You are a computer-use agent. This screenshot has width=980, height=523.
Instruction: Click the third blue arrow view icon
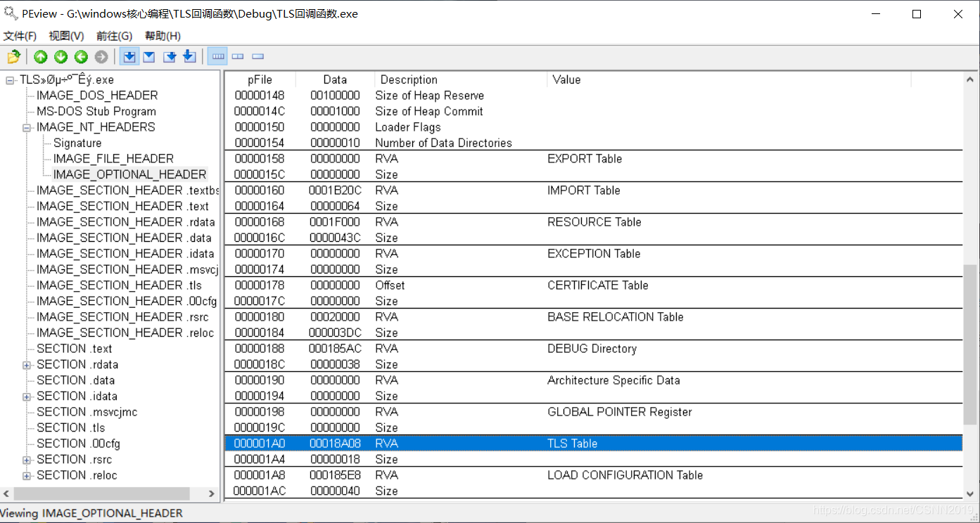[170, 57]
